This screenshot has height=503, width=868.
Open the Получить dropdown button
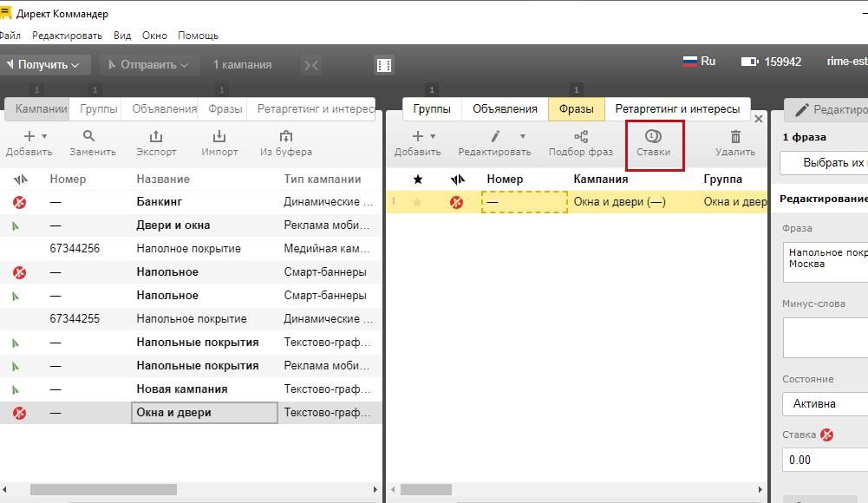tap(43, 65)
